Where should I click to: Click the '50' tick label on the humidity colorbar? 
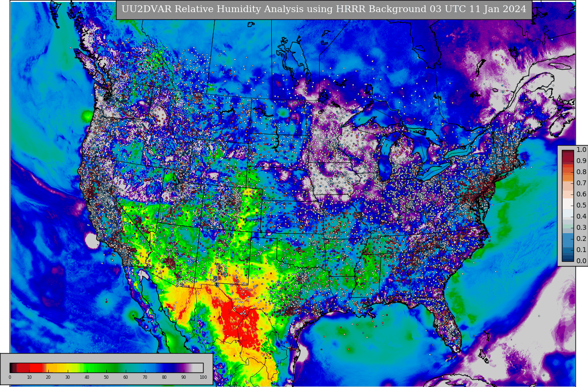(106, 377)
